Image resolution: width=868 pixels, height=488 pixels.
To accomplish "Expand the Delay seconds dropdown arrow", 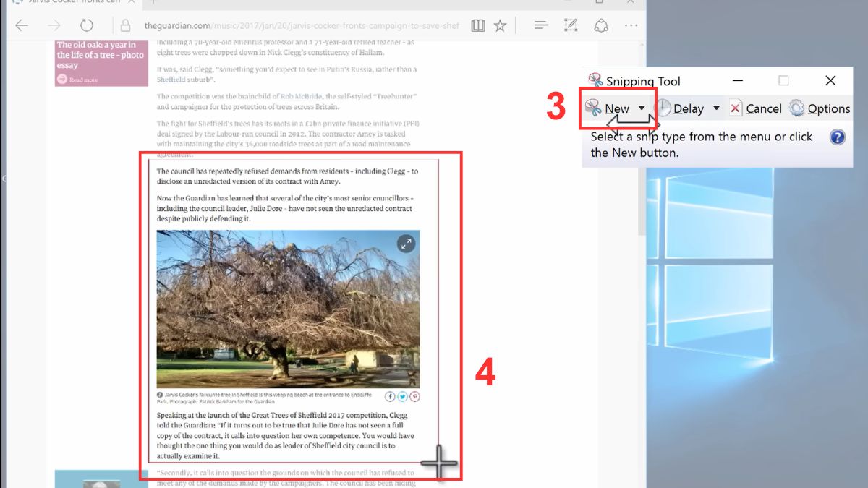I will [716, 108].
